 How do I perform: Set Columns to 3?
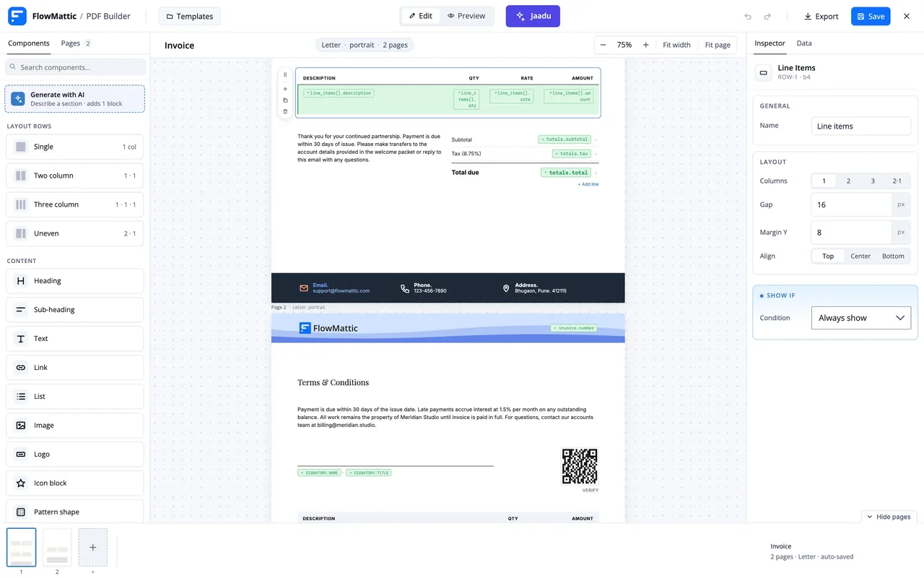pyautogui.click(x=873, y=181)
